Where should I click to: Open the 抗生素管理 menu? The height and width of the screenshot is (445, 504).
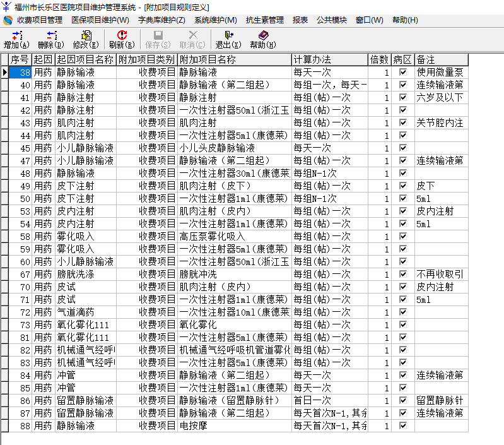pyautogui.click(x=264, y=20)
